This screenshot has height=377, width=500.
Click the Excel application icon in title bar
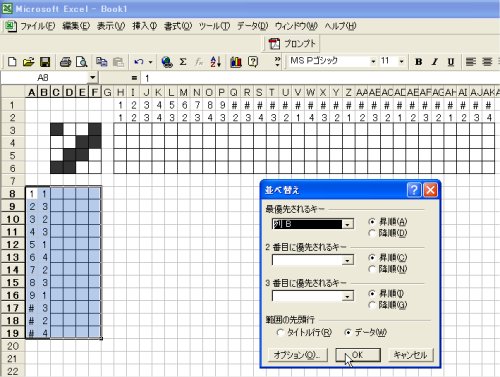point(7,8)
